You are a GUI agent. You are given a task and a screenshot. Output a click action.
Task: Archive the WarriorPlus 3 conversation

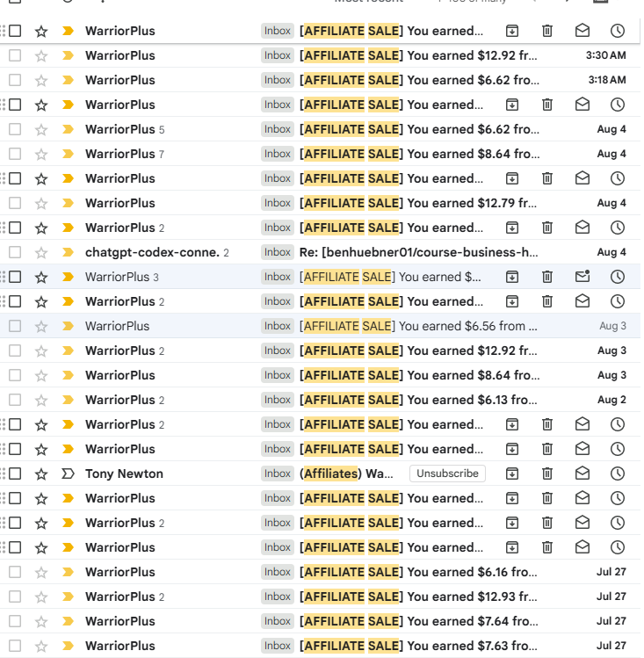point(512,277)
